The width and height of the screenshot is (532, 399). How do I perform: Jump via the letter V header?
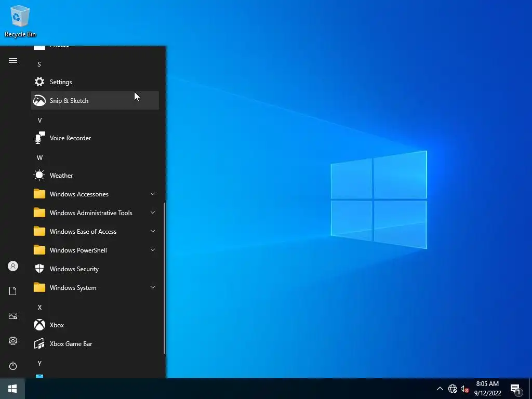(39, 120)
